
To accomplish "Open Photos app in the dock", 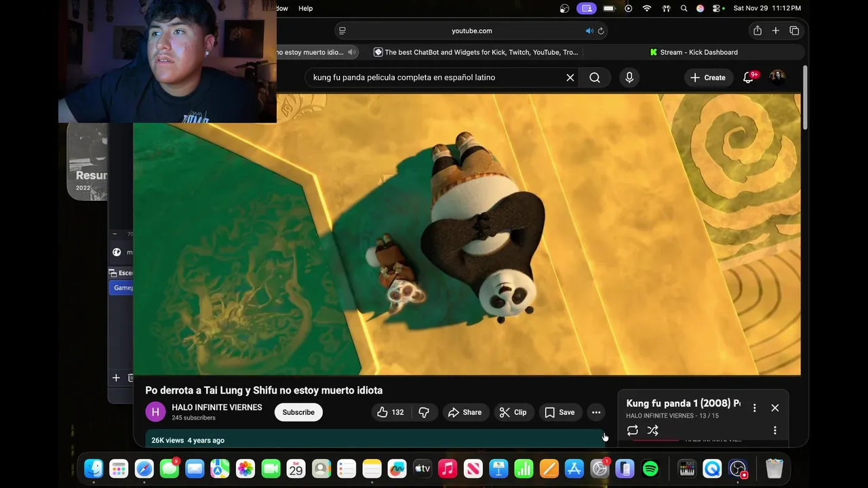I will click(x=245, y=468).
